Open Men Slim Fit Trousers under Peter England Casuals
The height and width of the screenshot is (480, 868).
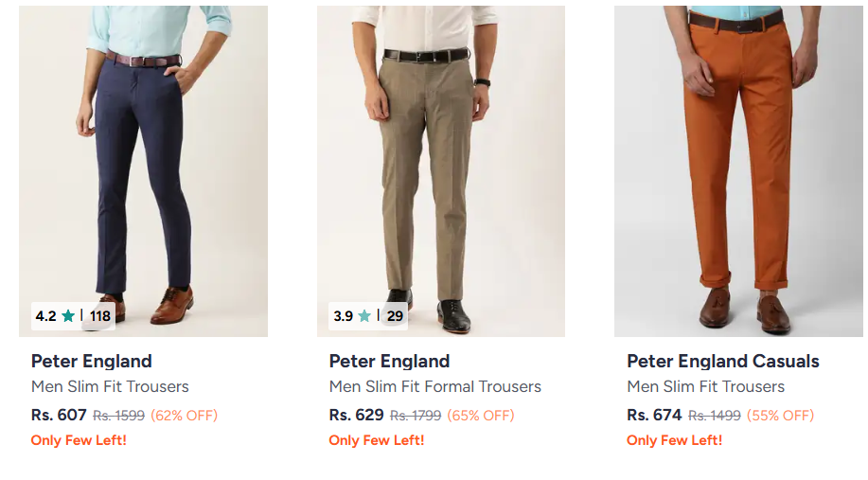pos(705,386)
